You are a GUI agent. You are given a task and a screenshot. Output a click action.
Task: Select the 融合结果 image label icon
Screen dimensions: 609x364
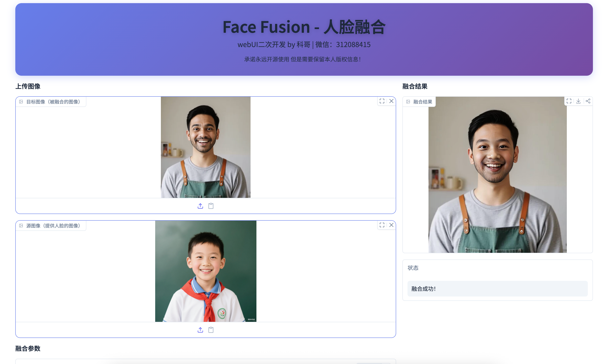coord(408,101)
